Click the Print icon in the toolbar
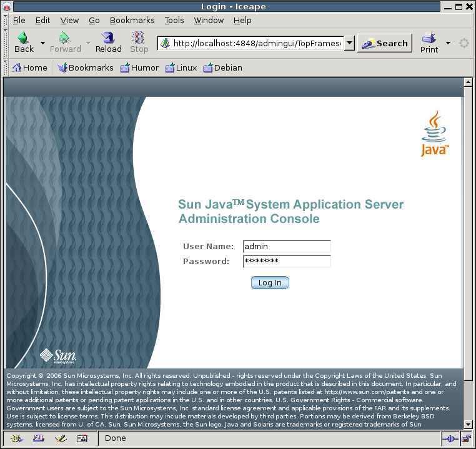476x449 pixels. coord(429,38)
